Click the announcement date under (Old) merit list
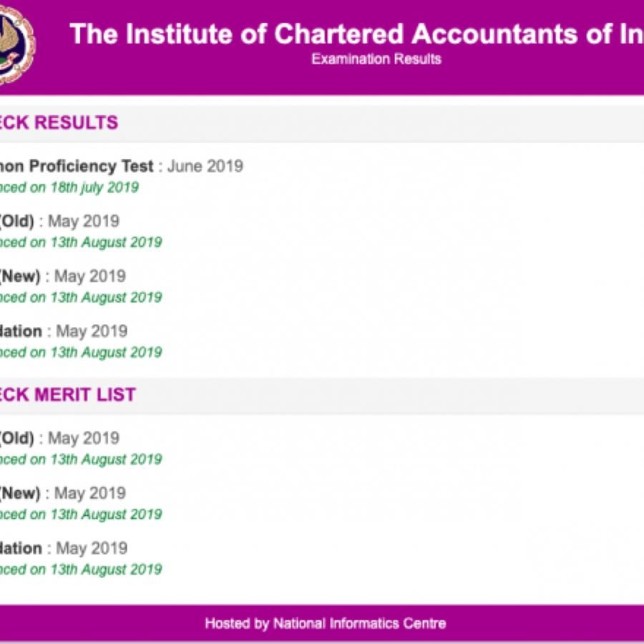The image size is (644, 644). [x=80, y=459]
